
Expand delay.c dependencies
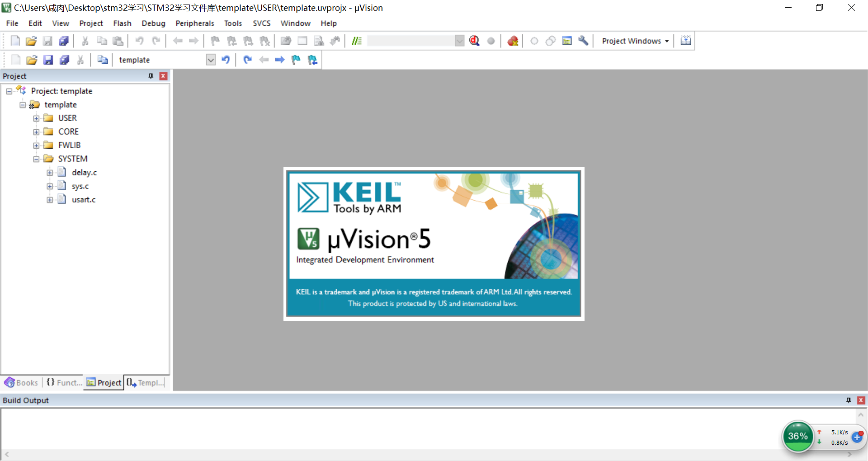point(50,173)
